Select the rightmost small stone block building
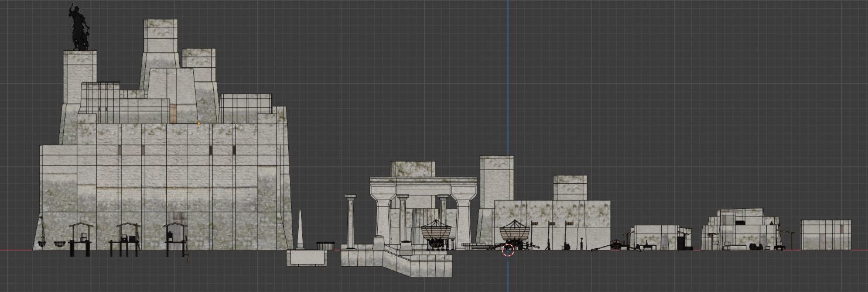Screen dimensions: 868x292 [x=826, y=235]
